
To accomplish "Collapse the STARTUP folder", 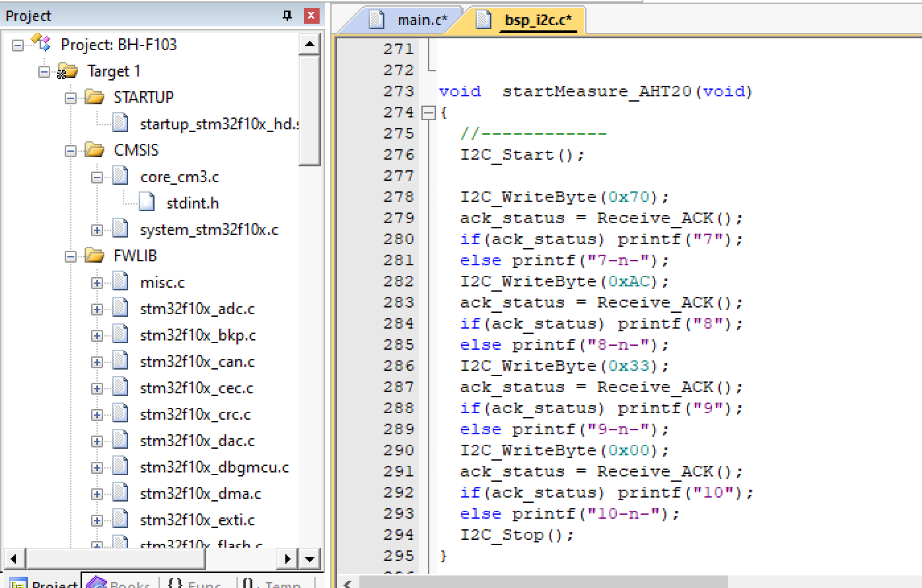I will [x=71, y=98].
